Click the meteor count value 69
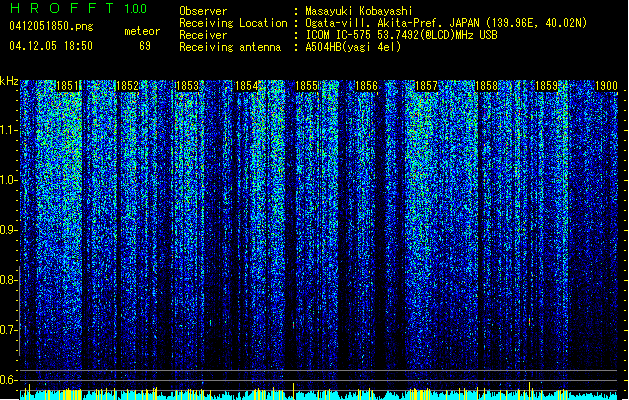Image resolution: width=629 pixels, height=400 pixels. click(145, 46)
